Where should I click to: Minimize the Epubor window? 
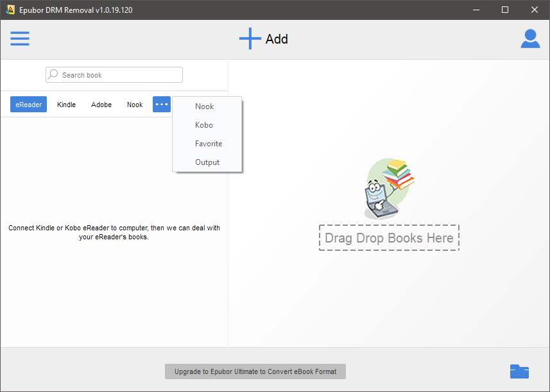tap(476, 10)
